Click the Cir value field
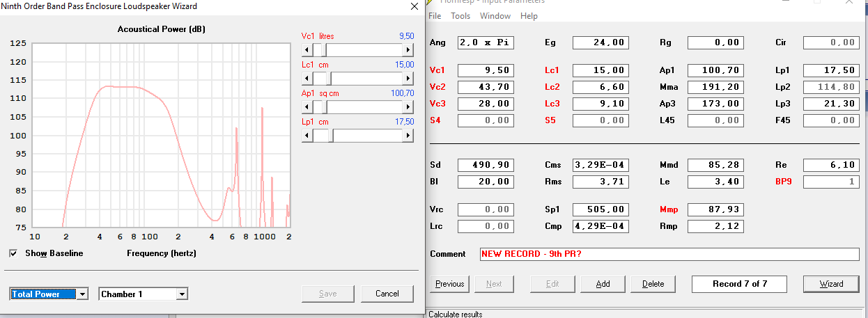 click(x=831, y=42)
